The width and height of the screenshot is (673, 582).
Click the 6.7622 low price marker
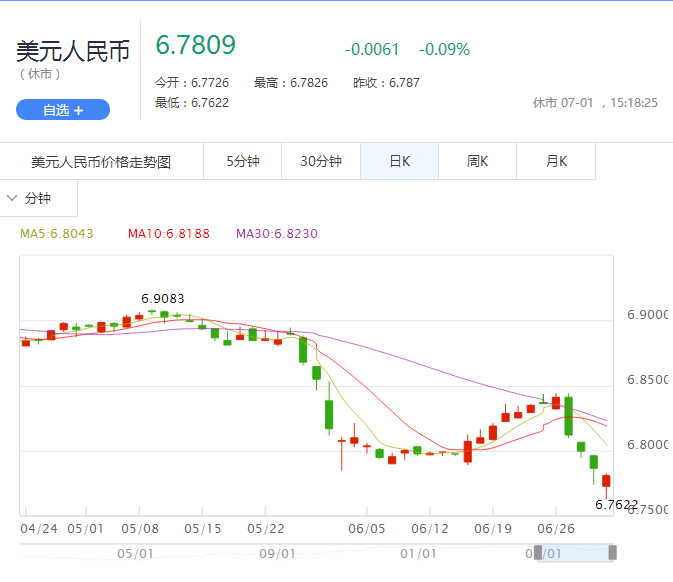pos(615,505)
